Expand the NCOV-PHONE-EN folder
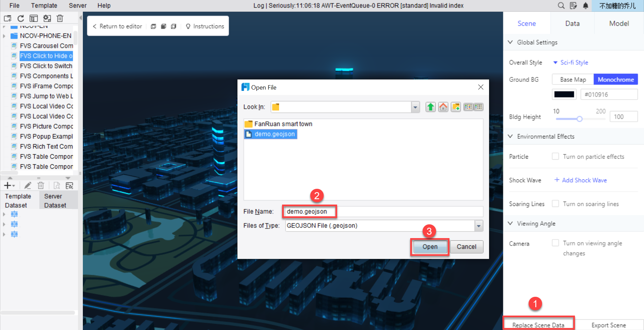Screen dimensions: 644x330 tap(3, 36)
